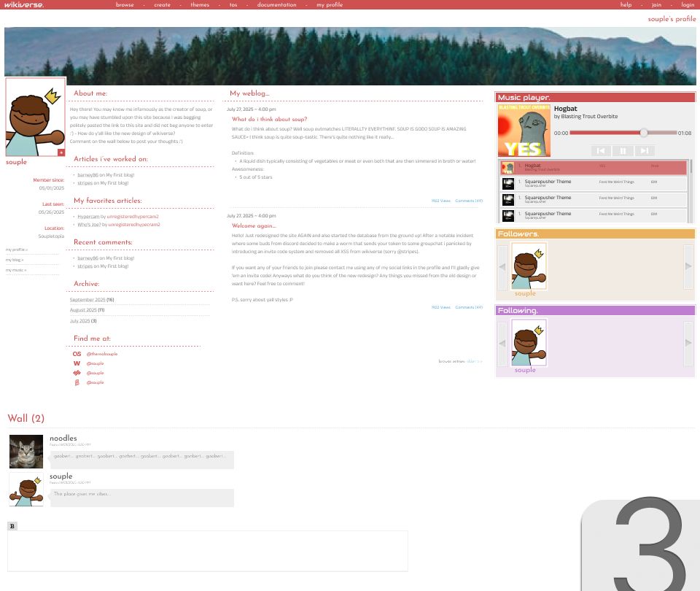Select the Hogbat row in playlist

coord(594,168)
